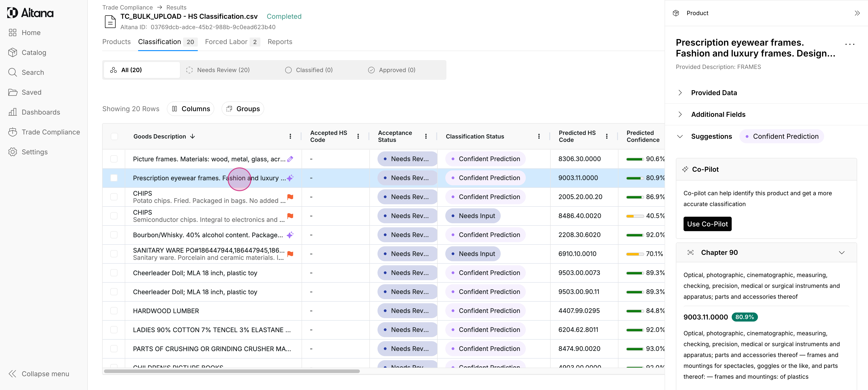868x390 pixels.
Task: Check the select-all header checkbox
Action: pyautogui.click(x=114, y=136)
